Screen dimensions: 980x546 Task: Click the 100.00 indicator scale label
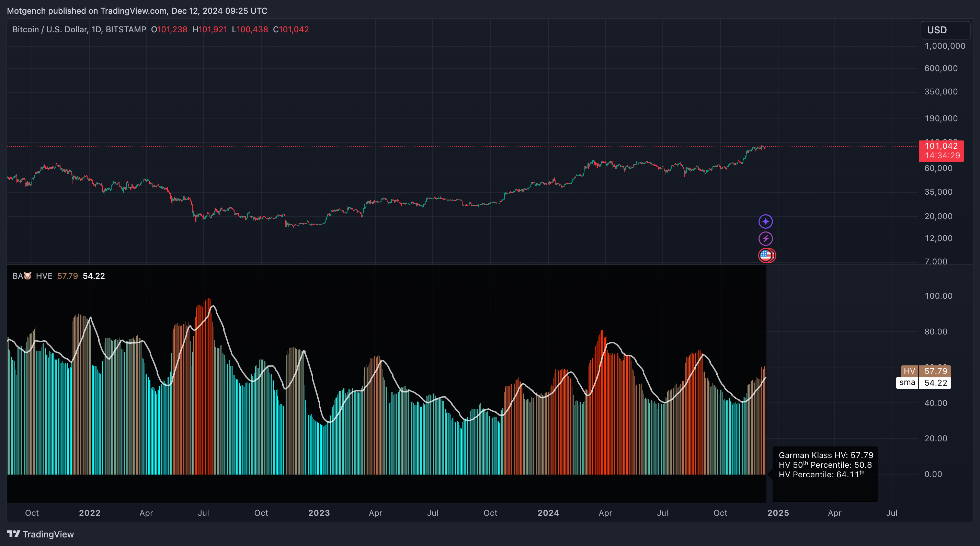click(x=938, y=296)
